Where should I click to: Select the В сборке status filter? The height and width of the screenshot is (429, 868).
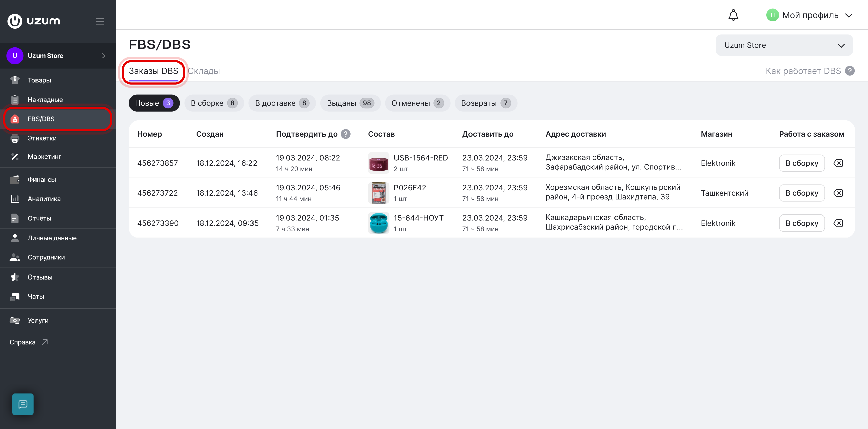click(214, 103)
